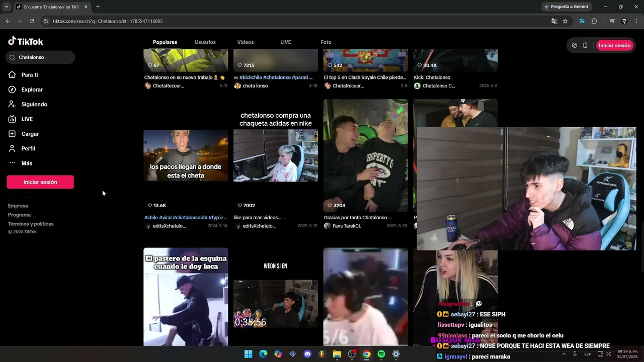
Task: Click the browser back arrow
Action: click(x=8, y=21)
